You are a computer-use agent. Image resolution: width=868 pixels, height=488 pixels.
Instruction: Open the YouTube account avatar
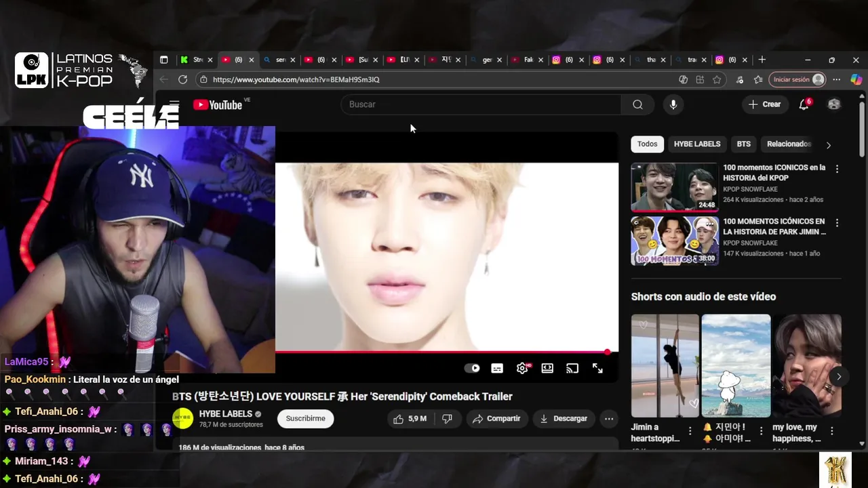[834, 104]
